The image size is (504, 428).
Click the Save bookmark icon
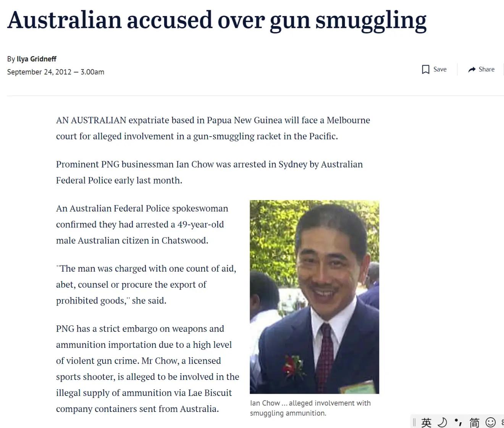tap(425, 69)
